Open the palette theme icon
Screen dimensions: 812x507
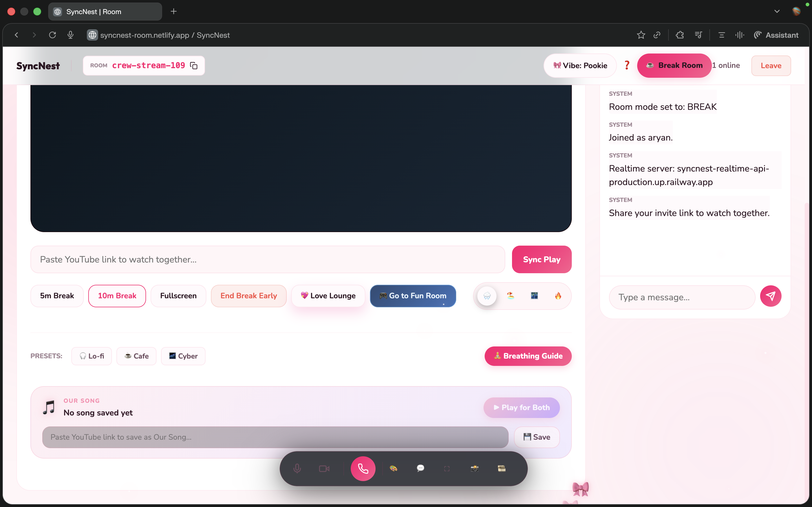[393, 468]
